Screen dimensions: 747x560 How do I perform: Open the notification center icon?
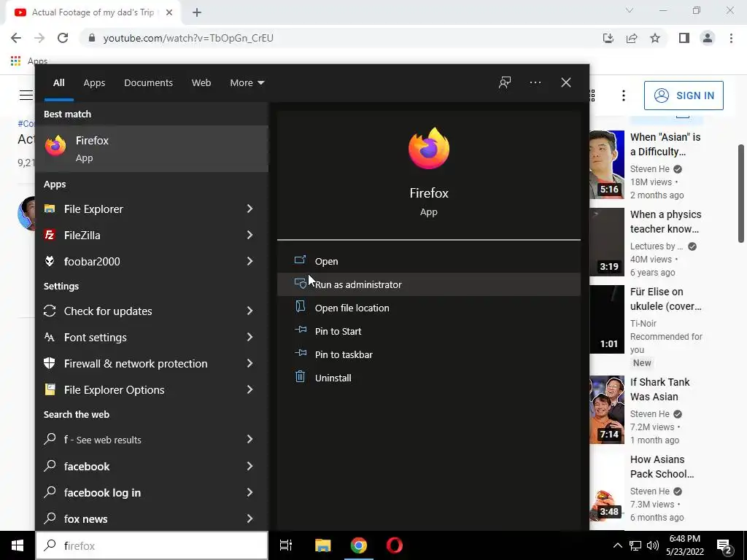click(x=724, y=546)
